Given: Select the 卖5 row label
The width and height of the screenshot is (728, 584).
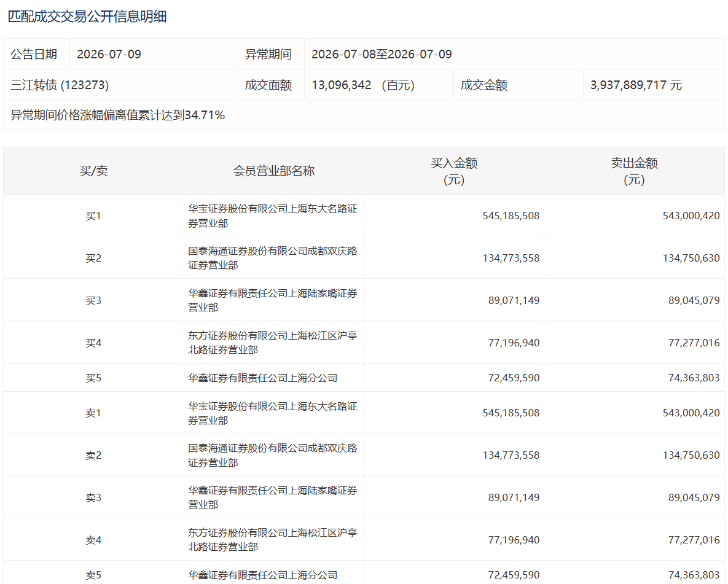Looking at the screenshot, I should [93, 575].
